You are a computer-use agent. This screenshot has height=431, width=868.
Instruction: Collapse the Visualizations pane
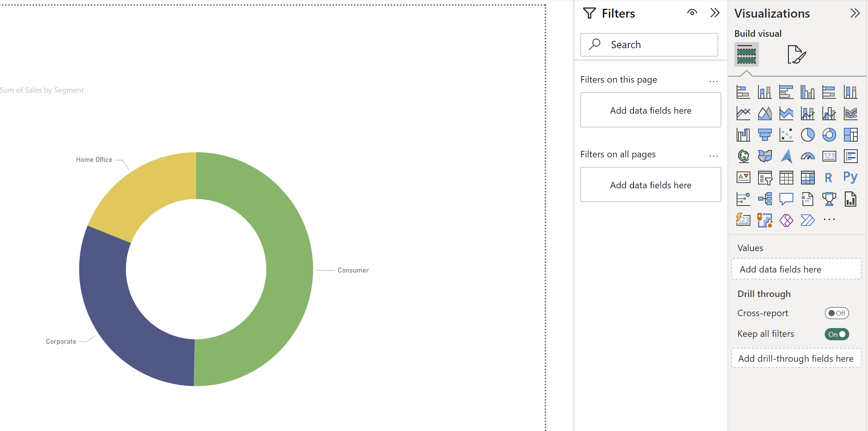point(855,13)
